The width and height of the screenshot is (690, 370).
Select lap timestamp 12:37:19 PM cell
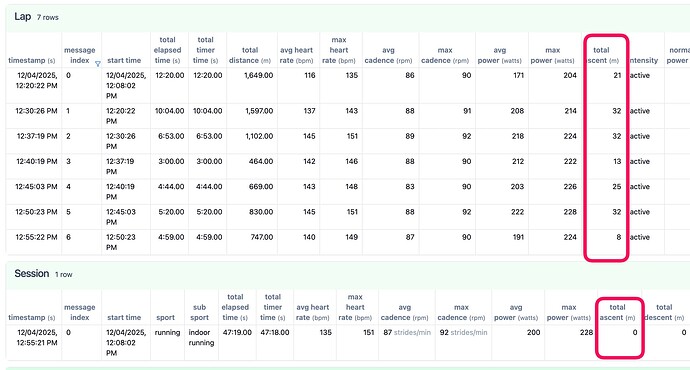(x=37, y=136)
